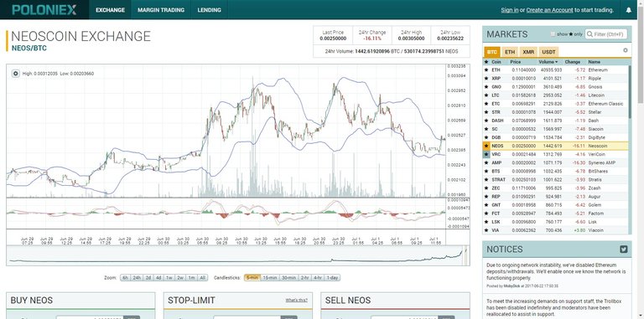Image resolution: width=644 pixels, height=319 pixels.
Task: Click Create an Account link
Action: [x=549, y=10]
